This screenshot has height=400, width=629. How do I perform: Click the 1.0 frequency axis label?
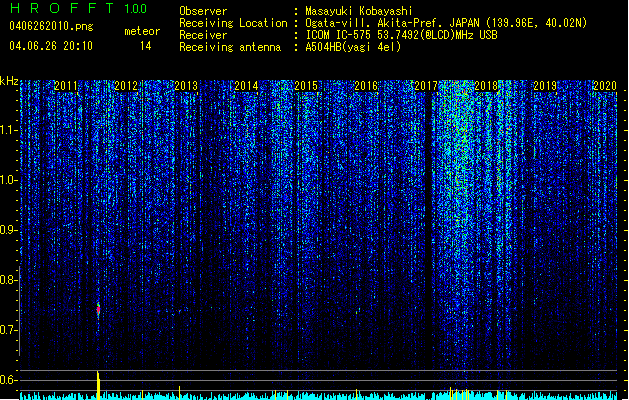click(x=8, y=180)
